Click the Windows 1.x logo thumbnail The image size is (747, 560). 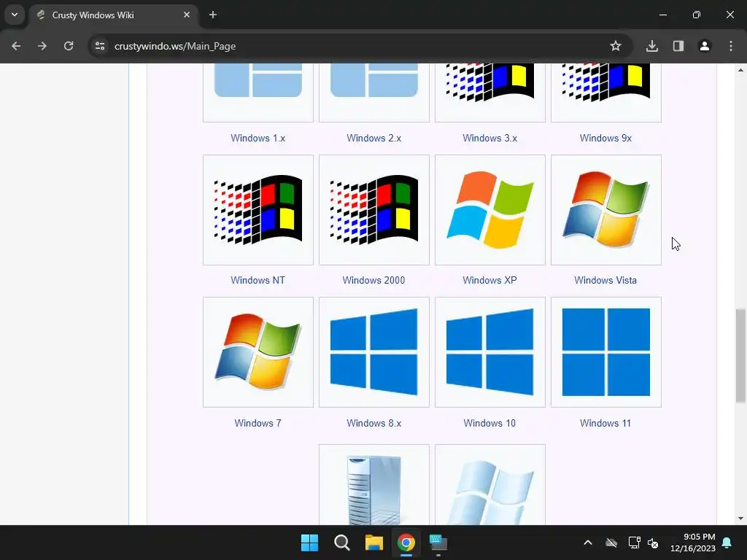(x=258, y=93)
